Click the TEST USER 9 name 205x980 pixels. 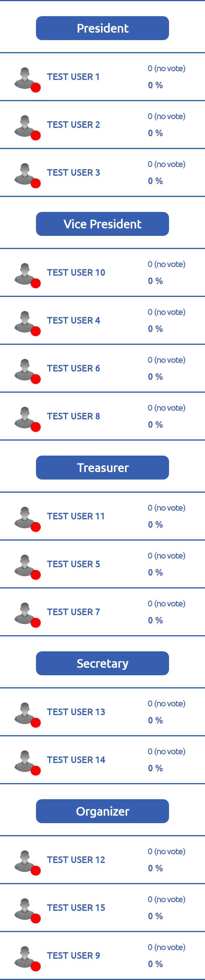pos(73,955)
